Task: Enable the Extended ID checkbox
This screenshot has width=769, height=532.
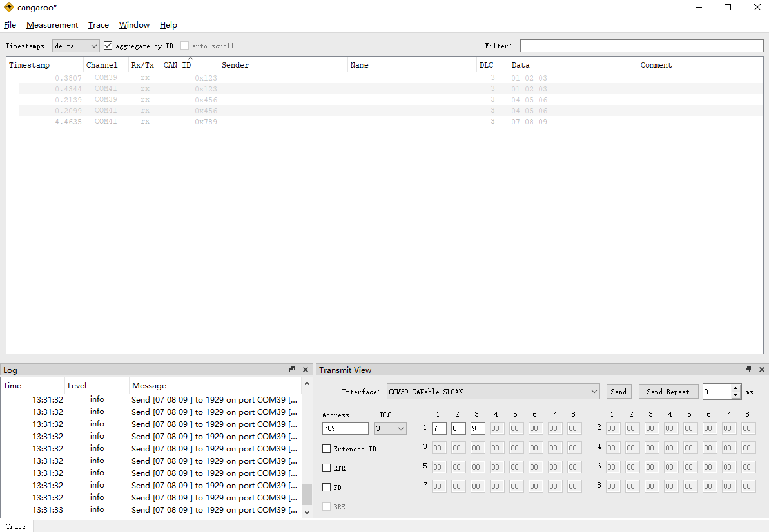Action: (327, 449)
